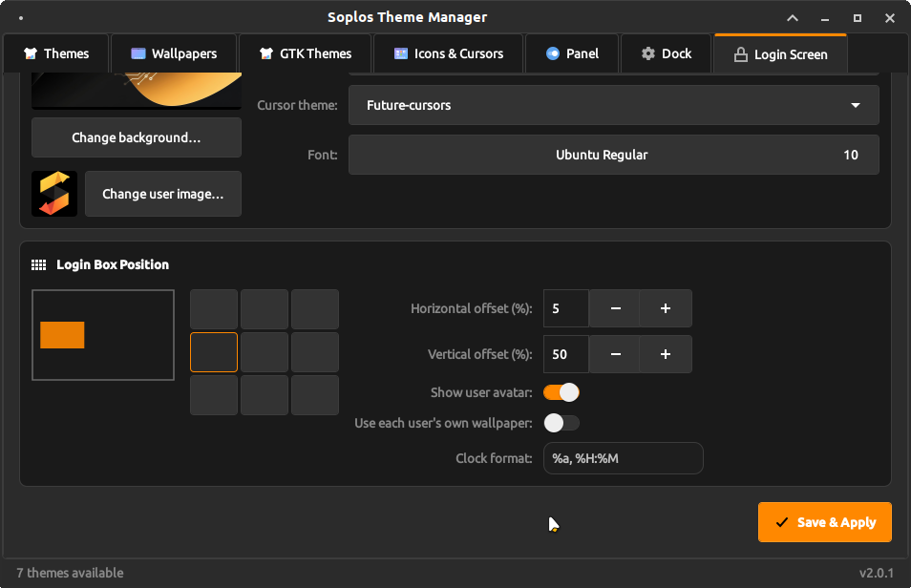The width and height of the screenshot is (911, 588).
Task: Select bottom-center login box position
Action: click(265, 395)
